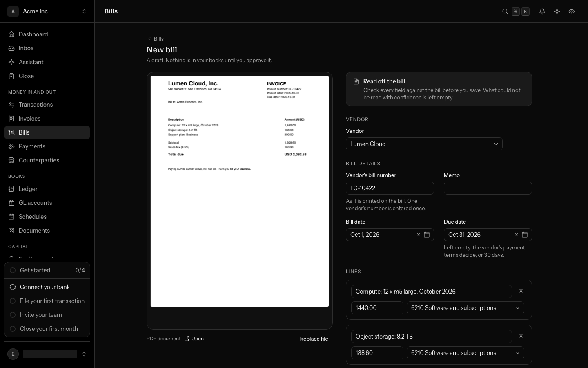Click the back chevron beside Bills breadcrumb

click(149, 39)
